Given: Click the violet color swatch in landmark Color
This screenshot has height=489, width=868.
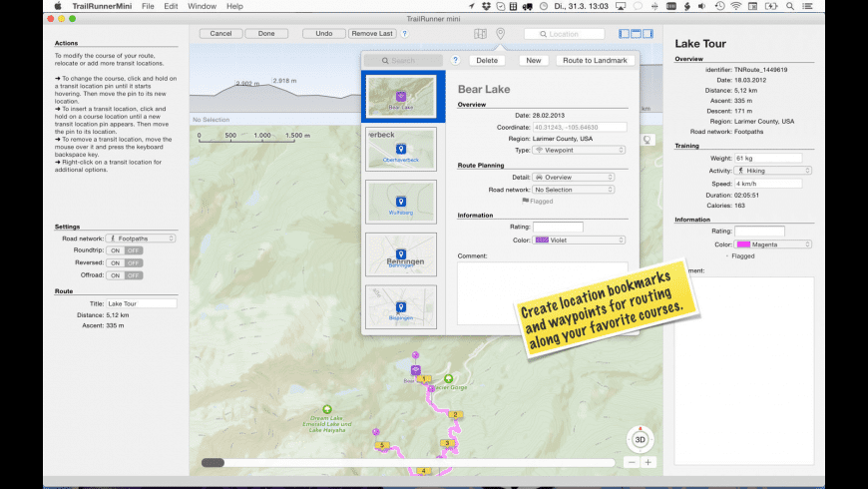Looking at the screenshot, I should click(542, 241).
